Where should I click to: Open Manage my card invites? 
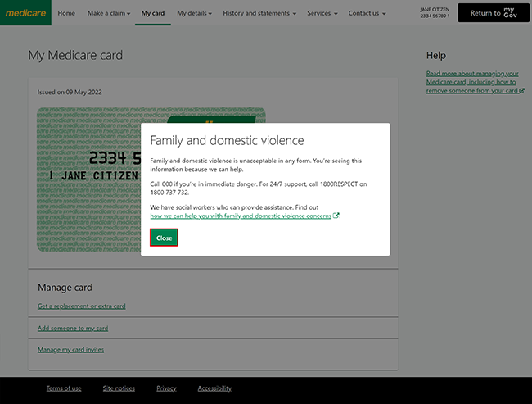coord(70,350)
